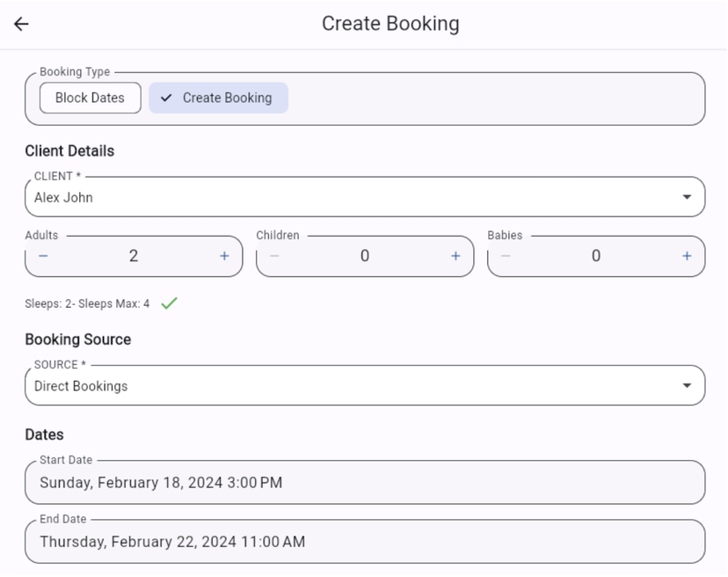Click the Adults number value

(134, 256)
